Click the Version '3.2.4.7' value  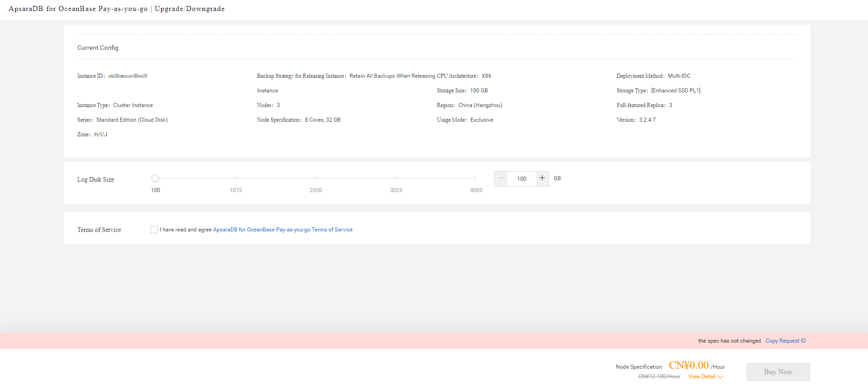pos(647,120)
